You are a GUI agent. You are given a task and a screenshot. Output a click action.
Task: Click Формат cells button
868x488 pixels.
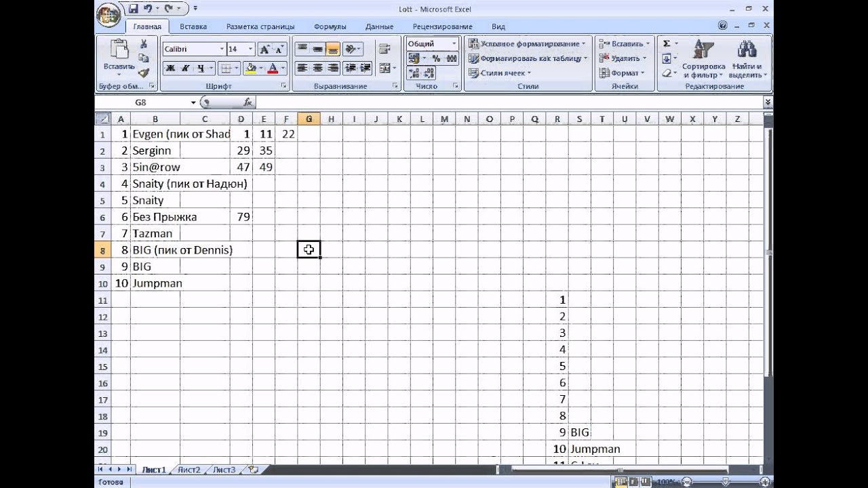(x=621, y=73)
